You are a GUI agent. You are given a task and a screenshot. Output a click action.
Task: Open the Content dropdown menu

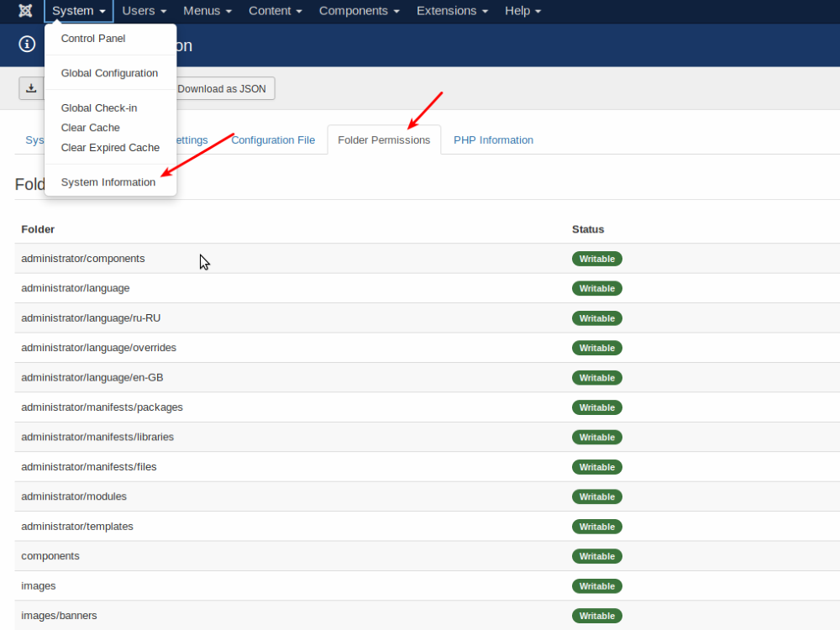(276, 11)
